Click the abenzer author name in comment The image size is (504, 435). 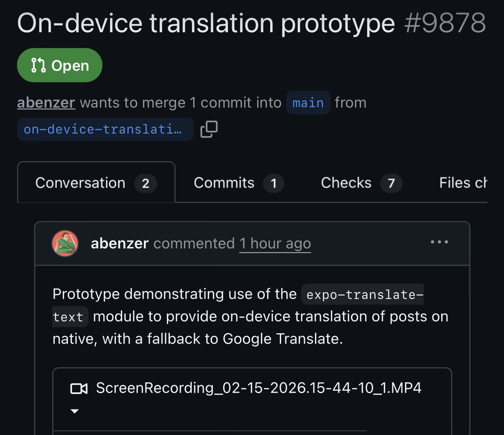point(120,243)
